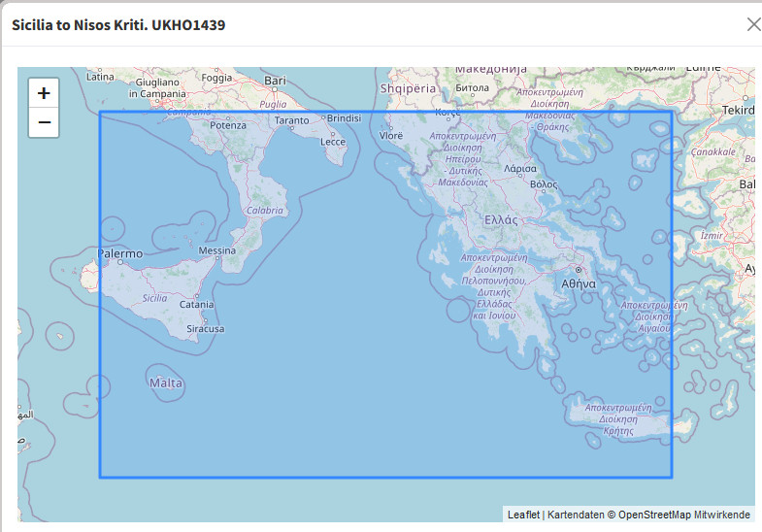Click the Malta island label
This screenshot has height=532, width=762.
166,383
